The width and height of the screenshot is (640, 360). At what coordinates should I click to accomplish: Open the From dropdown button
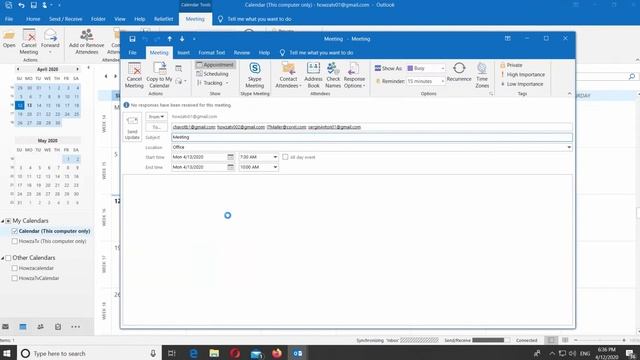pyautogui.click(x=156, y=117)
